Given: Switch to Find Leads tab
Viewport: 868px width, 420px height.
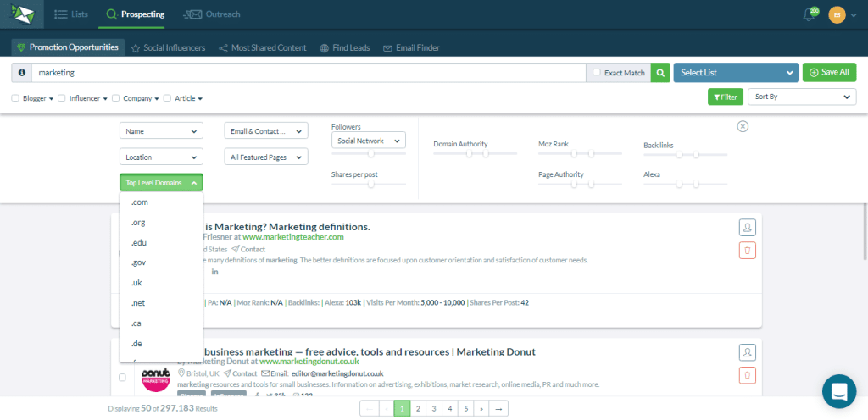Looking at the screenshot, I should tap(345, 48).
